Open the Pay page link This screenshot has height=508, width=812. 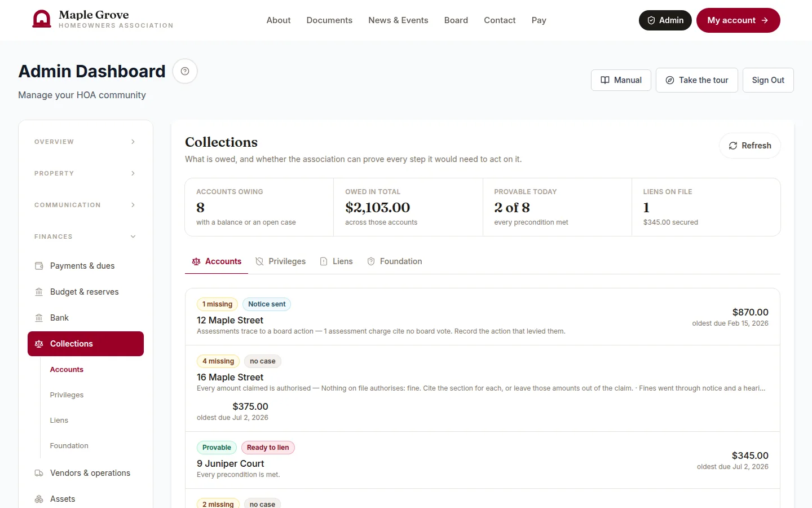(539, 20)
